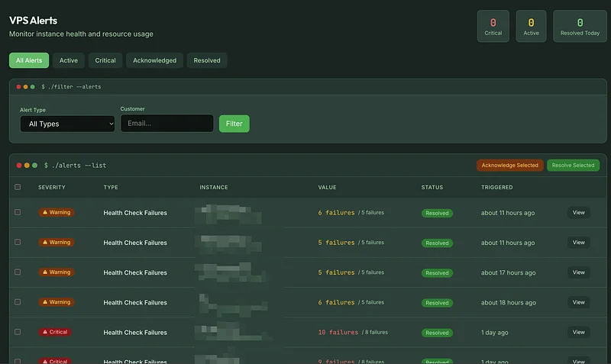Click the Resolved Today count card
Image resolution: width=611 pixels, height=364 pixels.
(580, 26)
